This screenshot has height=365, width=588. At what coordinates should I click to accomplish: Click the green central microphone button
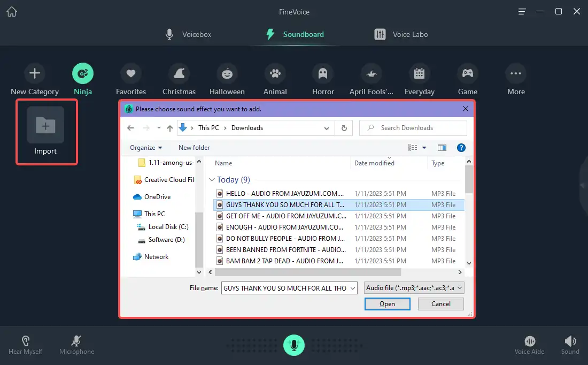coord(294,345)
